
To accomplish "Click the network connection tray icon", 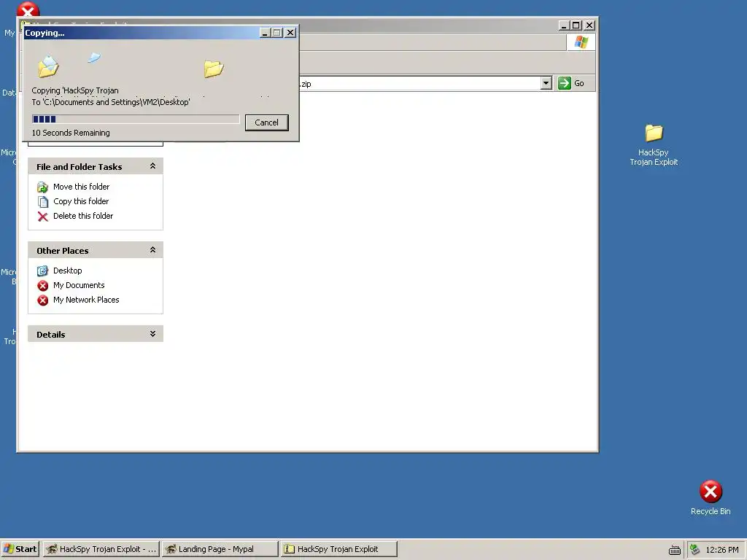I will [694, 550].
